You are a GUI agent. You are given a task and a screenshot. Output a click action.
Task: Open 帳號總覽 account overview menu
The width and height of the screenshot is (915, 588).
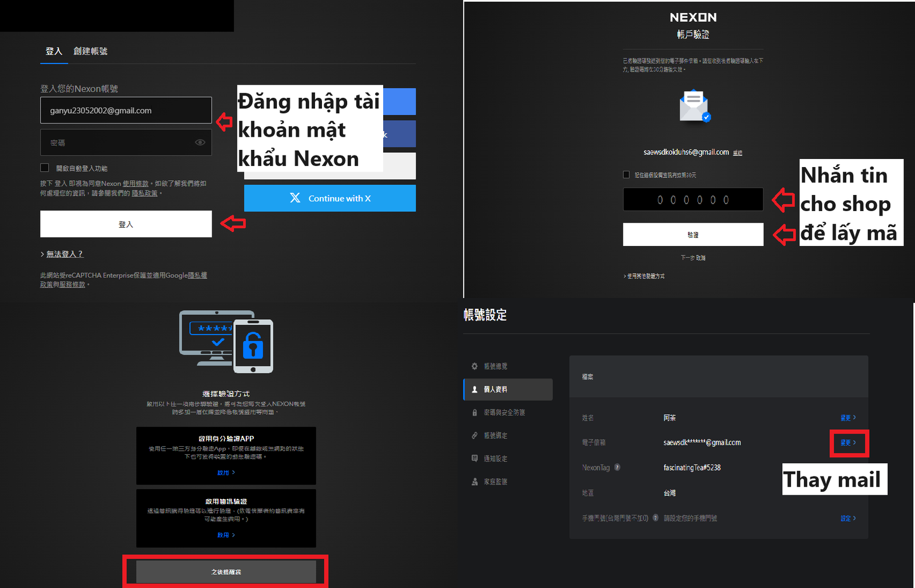click(496, 366)
